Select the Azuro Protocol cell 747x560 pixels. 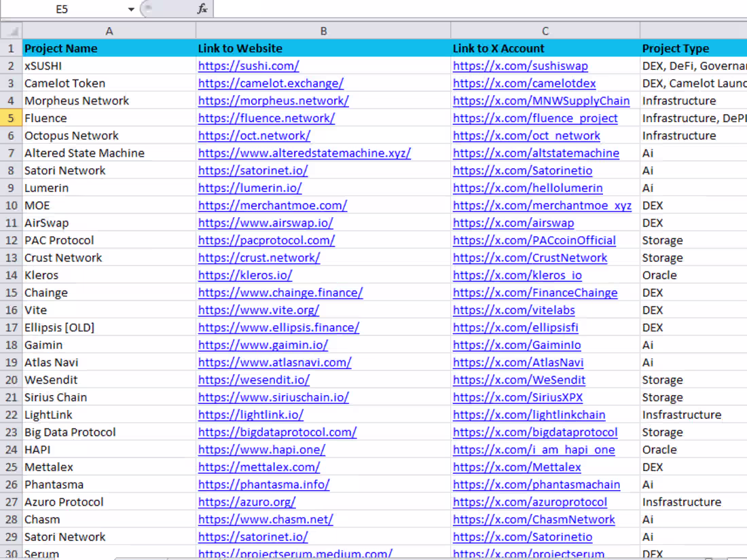click(109, 502)
